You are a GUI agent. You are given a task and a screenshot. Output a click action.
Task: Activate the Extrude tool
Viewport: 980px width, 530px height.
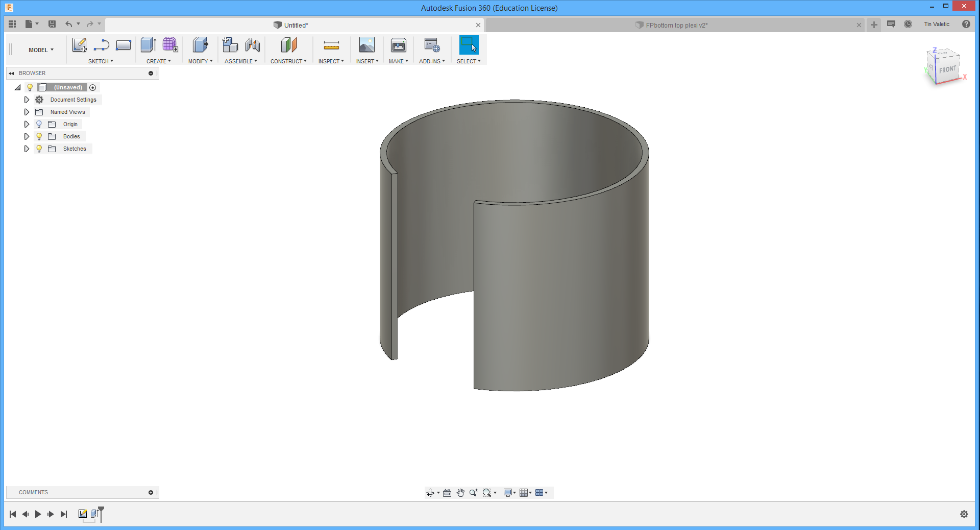point(148,45)
